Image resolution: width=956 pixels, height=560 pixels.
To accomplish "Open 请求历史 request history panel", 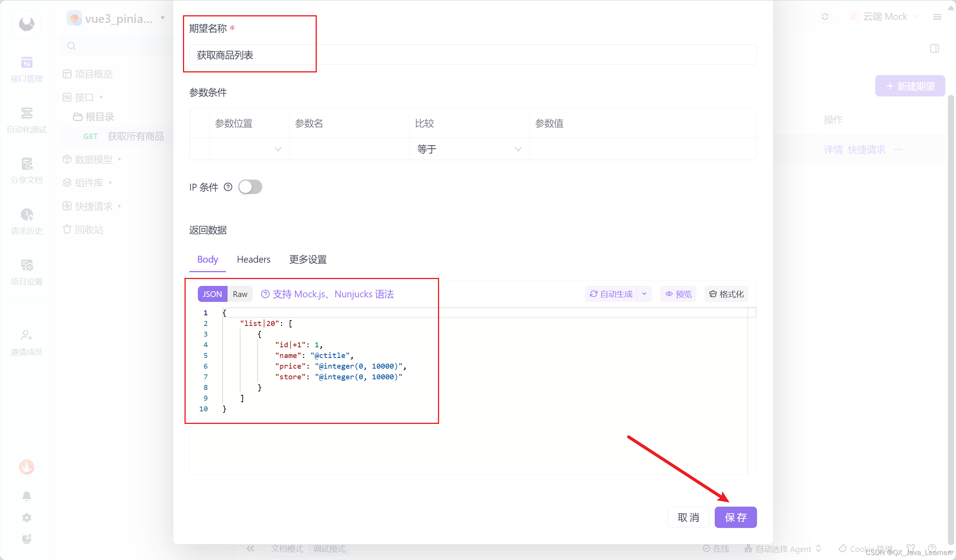I will (x=26, y=221).
